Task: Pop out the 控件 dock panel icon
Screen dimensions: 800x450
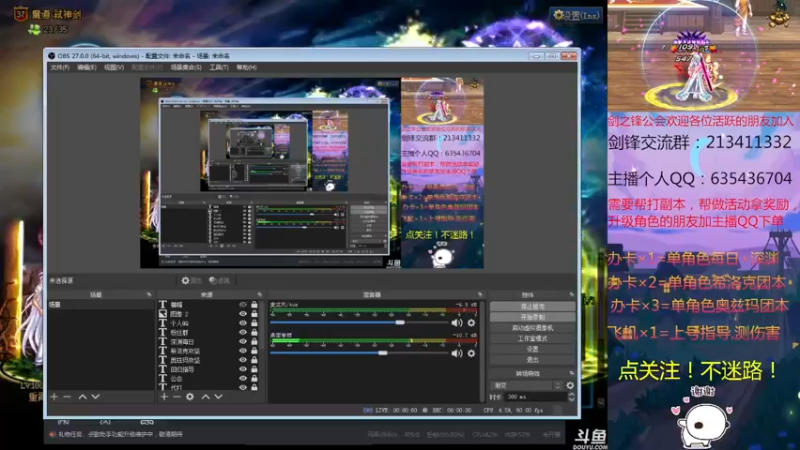Action: [x=571, y=294]
